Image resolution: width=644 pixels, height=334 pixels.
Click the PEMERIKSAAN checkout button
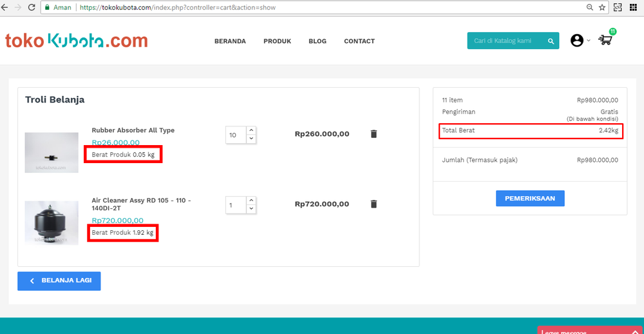click(530, 198)
